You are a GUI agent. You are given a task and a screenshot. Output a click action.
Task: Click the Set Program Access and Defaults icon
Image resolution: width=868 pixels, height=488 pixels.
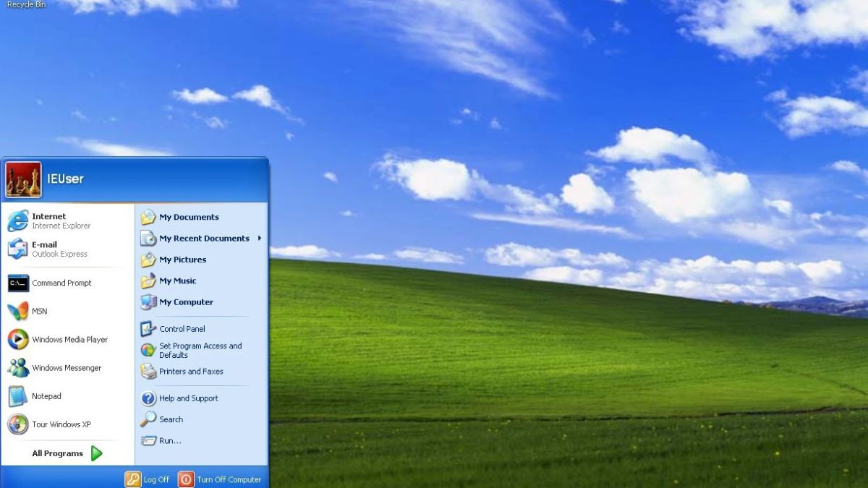[x=148, y=350]
